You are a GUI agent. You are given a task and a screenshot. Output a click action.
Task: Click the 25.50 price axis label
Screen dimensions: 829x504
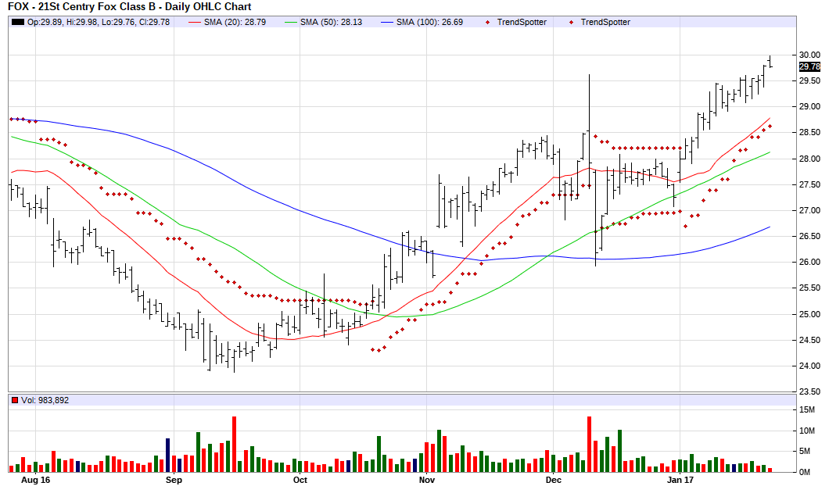pyautogui.click(x=809, y=288)
